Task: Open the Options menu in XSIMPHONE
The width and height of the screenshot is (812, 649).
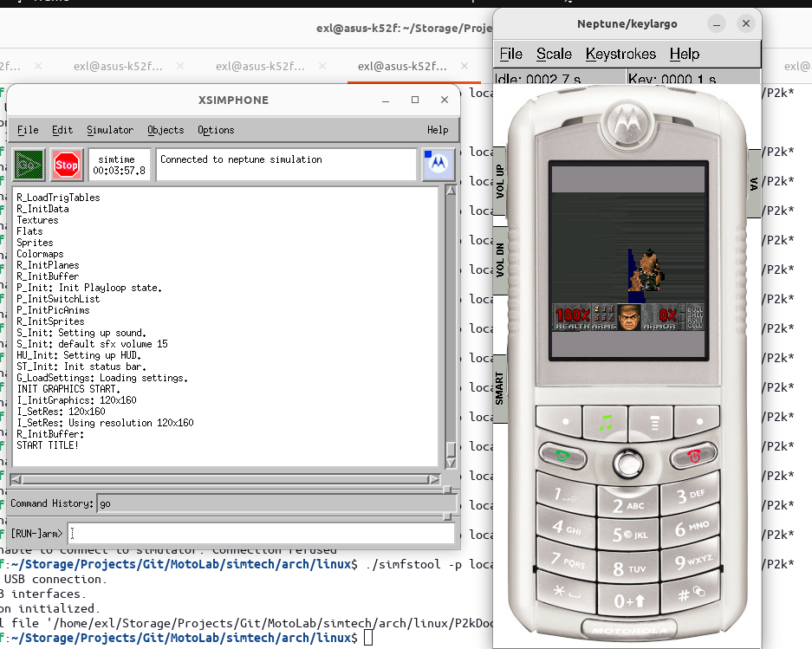Action: point(216,130)
